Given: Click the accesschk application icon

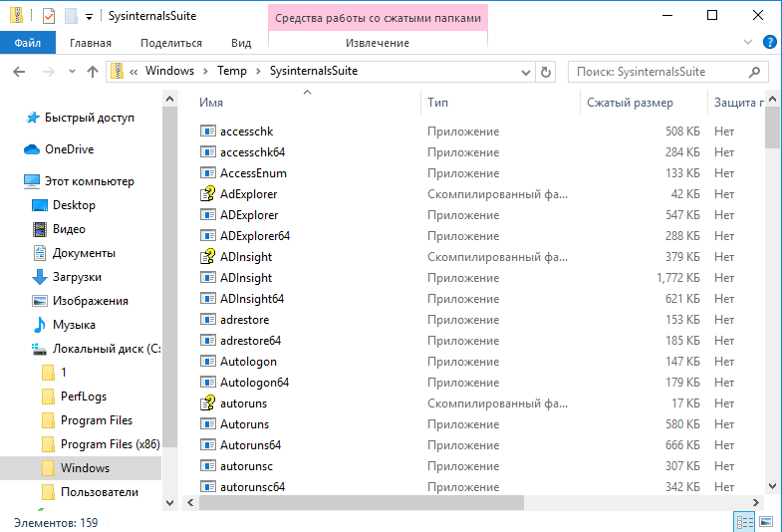Looking at the screenshot, I should (x=207, y=132).
